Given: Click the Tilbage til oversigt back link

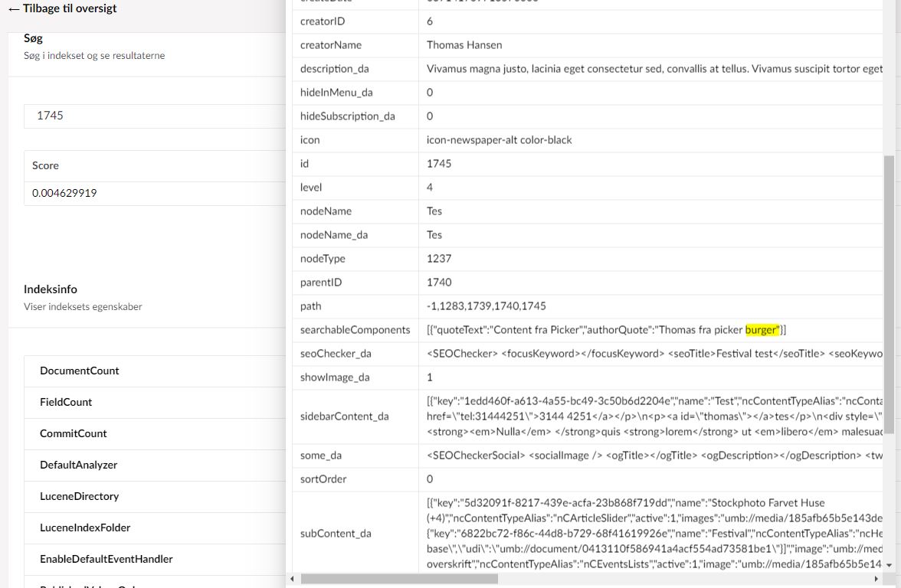Looking at the screenshot, I should [x=63, y=8].
